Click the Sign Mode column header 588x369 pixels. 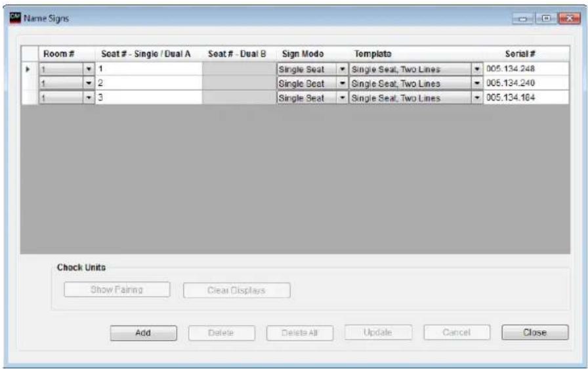pos(312,54)
